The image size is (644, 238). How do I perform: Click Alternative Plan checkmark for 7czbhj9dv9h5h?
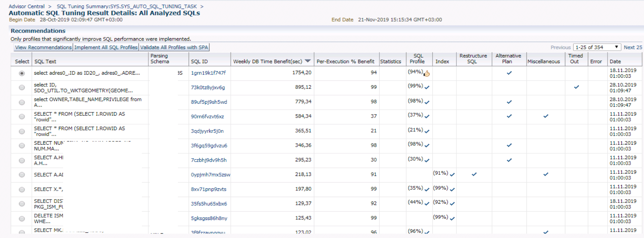tap(509, 160)
